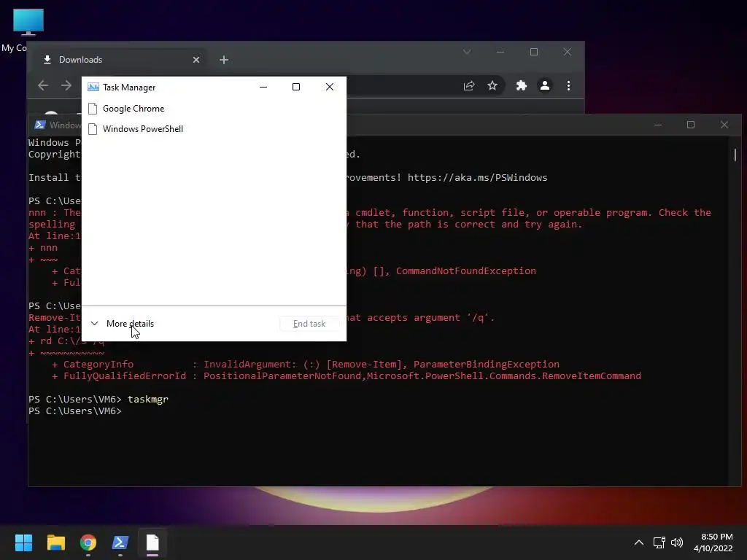Open a new Chrome tab
Image resolution: width=747 pixels, height=560 pixels.
tap(224, 60)
